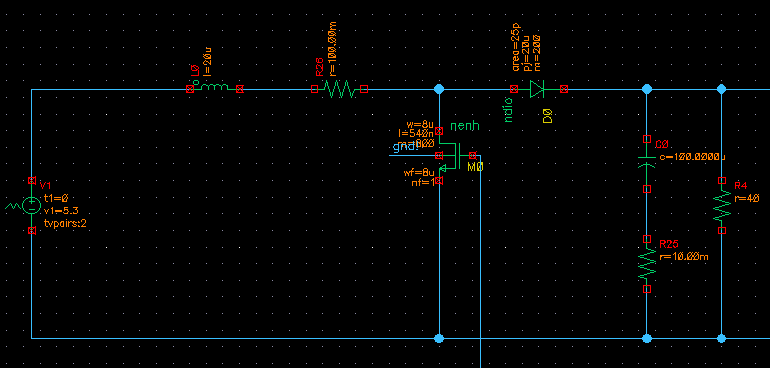Select the diode D0 symbol
This screenshot has height=368, width=770.
tap(539, 89)
